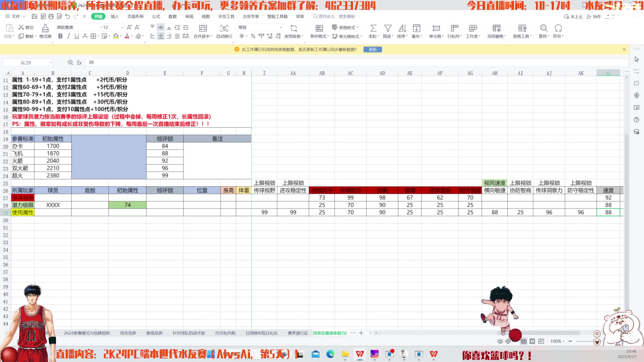Screen dimensions: 644x362
Task: Click the Name Box showing AL29
Action: point(28,63)
